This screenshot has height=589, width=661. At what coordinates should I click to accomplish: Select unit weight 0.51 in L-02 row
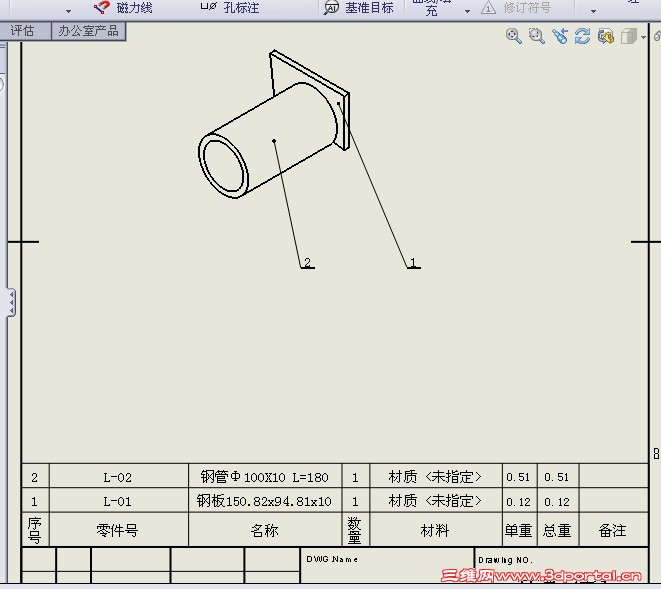[x=518, y=477]
